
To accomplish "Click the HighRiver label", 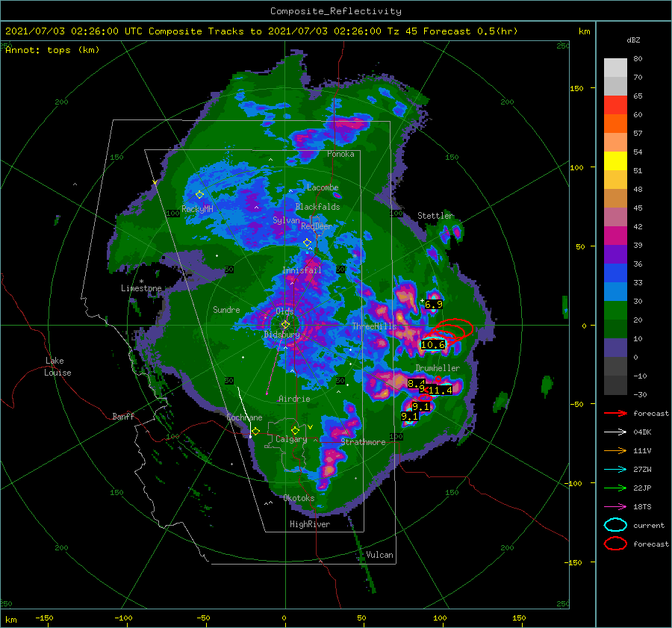I will (x=310, y=524).
